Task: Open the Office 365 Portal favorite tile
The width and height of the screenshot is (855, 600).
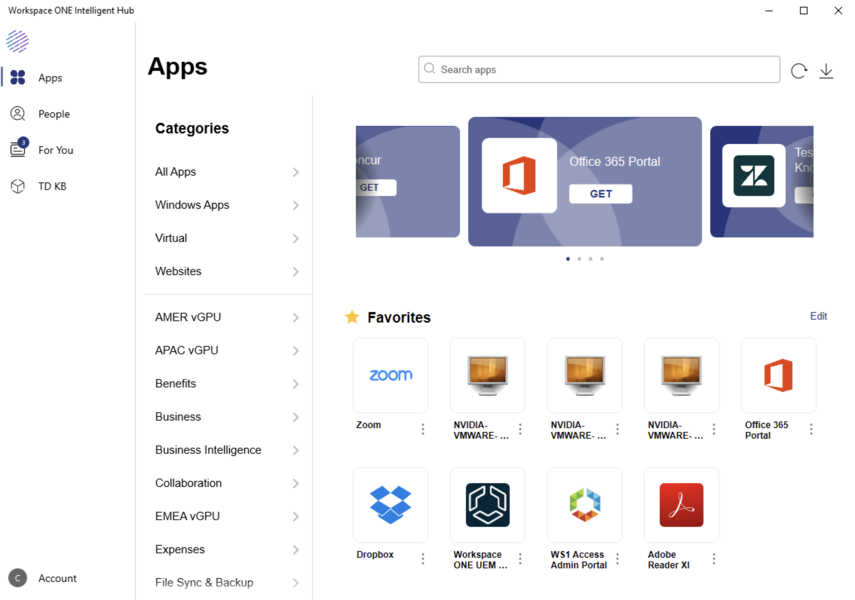Action: (778, 375)
